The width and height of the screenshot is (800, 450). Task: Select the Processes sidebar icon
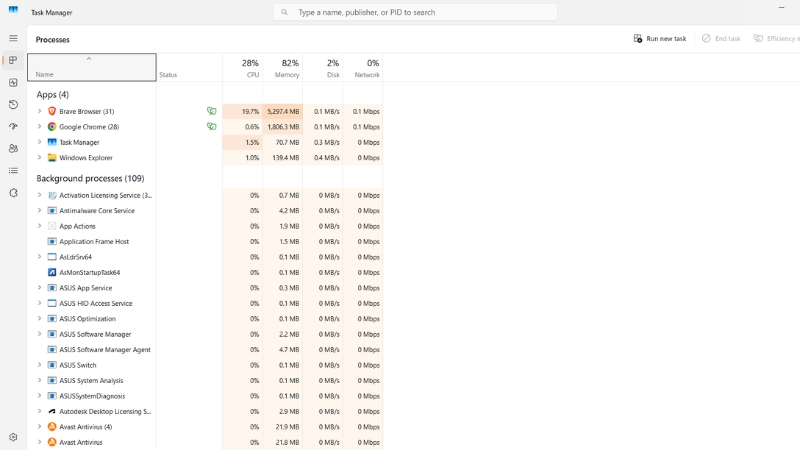click(x=13, y=60)
